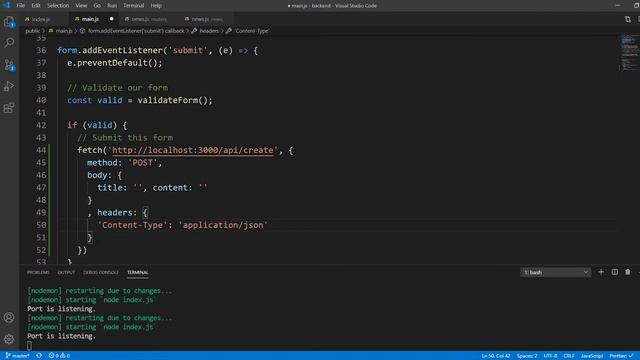
Task: Open errors and warnings count
Action: (x=59, y=356)
